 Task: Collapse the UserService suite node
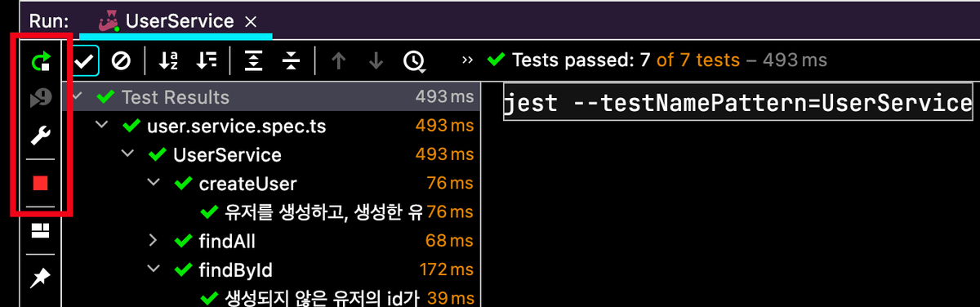coord(128,155)
